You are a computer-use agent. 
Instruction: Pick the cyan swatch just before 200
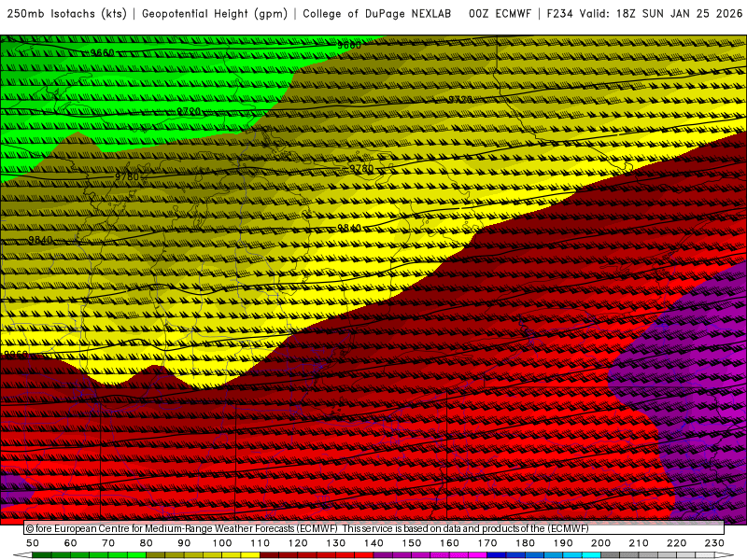point(591,555)
